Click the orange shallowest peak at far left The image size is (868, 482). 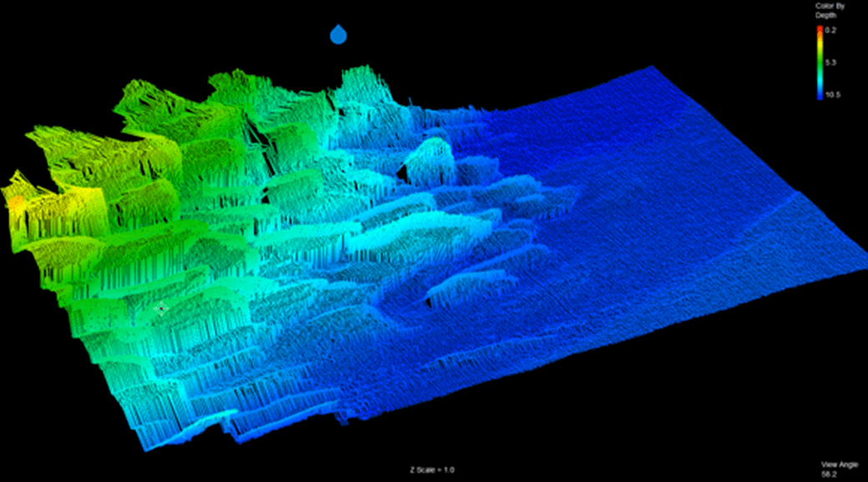click(18, 203)
